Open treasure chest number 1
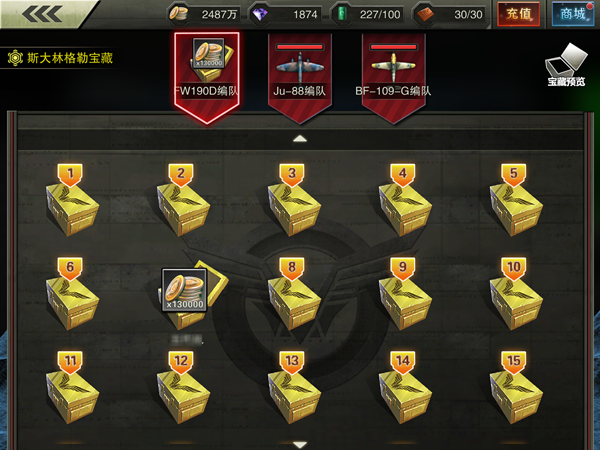Screen dimensions: 600x450 pos(72,200)
